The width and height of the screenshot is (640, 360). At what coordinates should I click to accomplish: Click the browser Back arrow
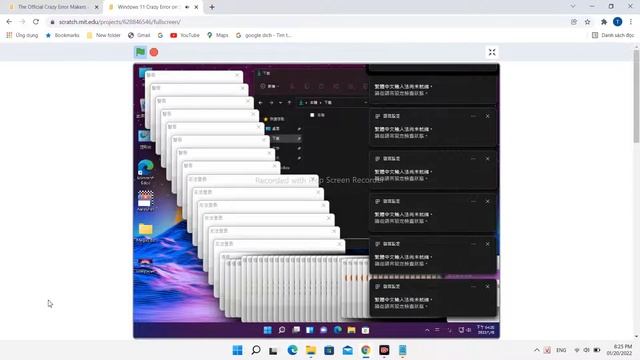(x=9, y=22)
